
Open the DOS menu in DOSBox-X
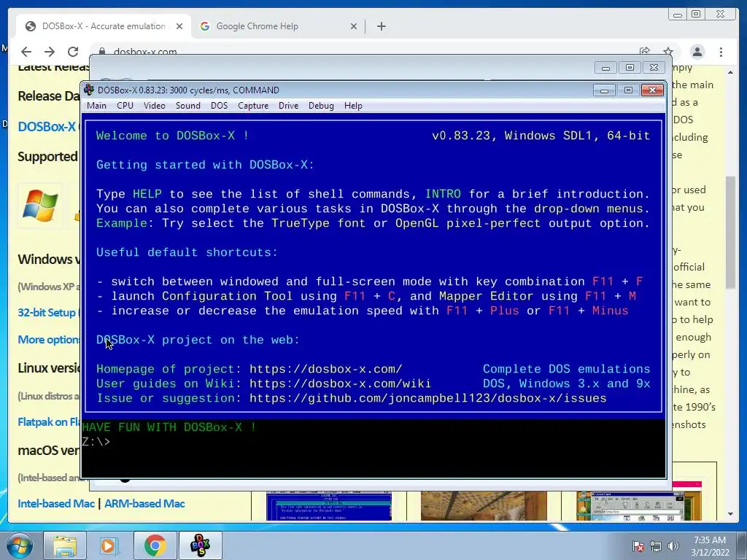(x=219, y=106)
